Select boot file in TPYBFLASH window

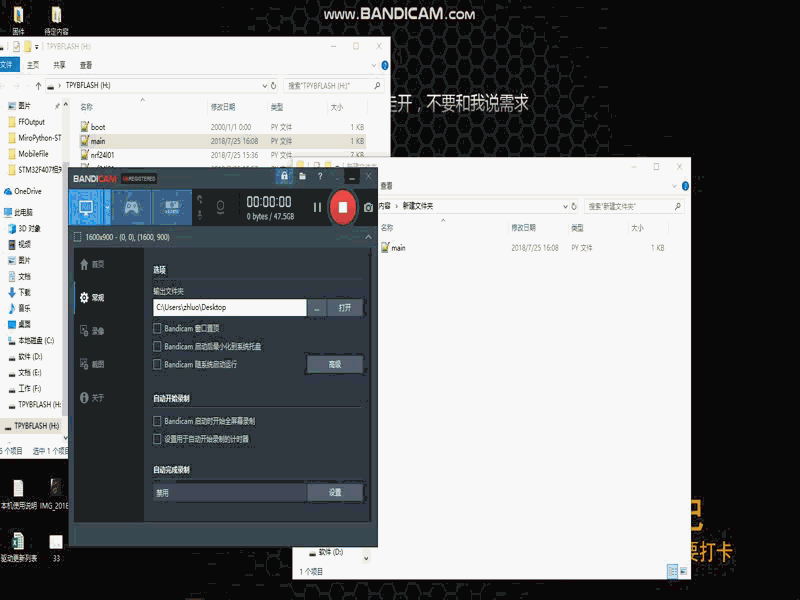click(x=222, y=127)
